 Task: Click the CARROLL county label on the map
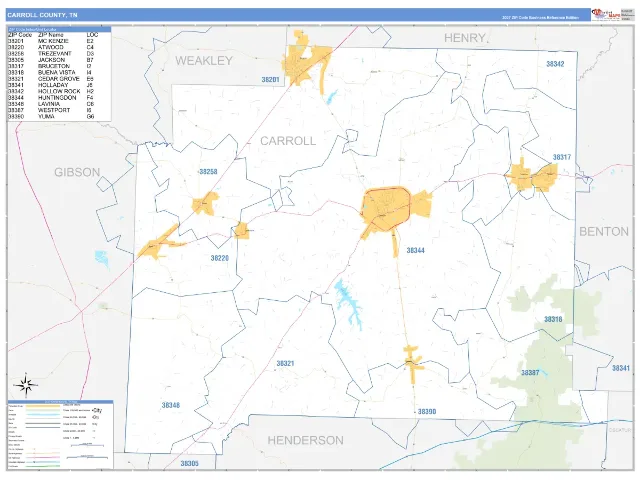pos(288,141)
